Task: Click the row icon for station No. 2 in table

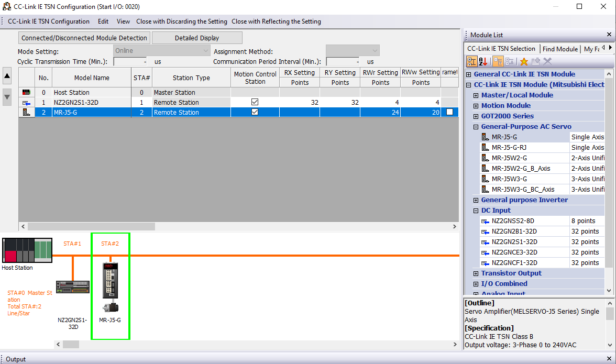Action: tap(26, 112)
